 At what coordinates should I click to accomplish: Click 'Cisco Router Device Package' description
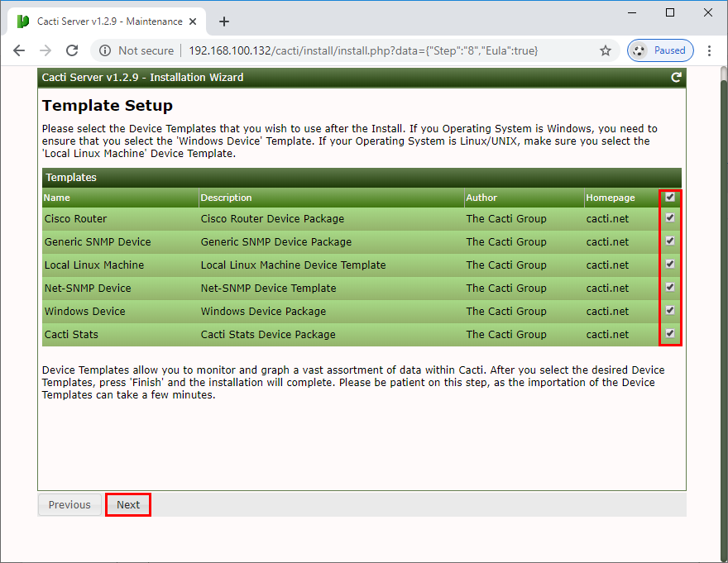coord(272,218)
